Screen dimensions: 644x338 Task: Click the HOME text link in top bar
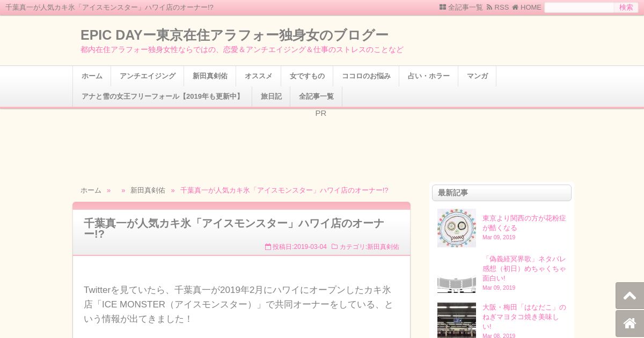[531, 8]
